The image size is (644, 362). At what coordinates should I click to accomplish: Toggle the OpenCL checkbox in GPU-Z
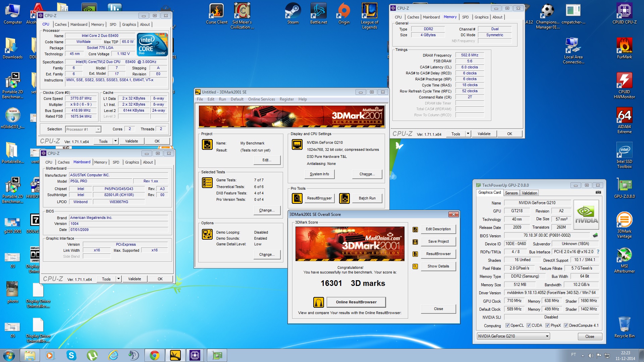(x=507, y=325)
